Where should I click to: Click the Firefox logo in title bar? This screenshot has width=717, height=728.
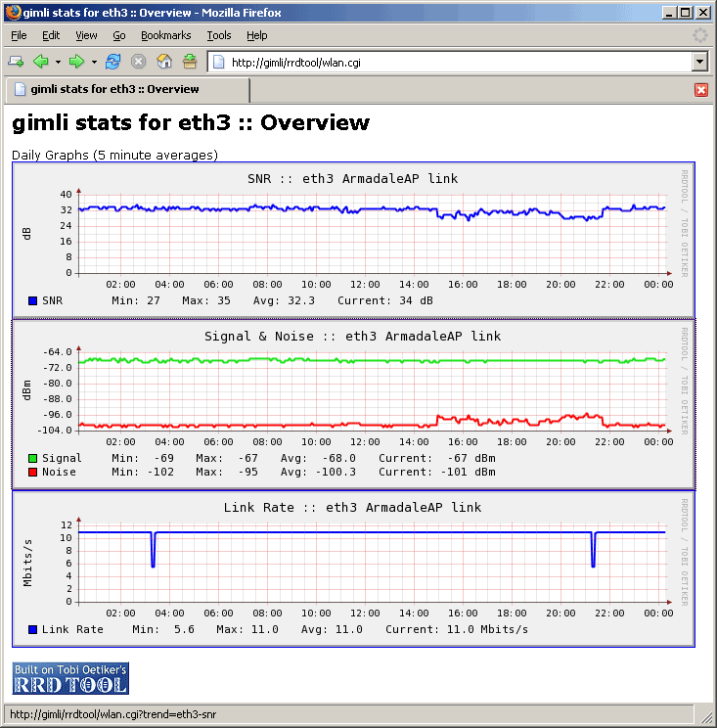pos(14,12)
